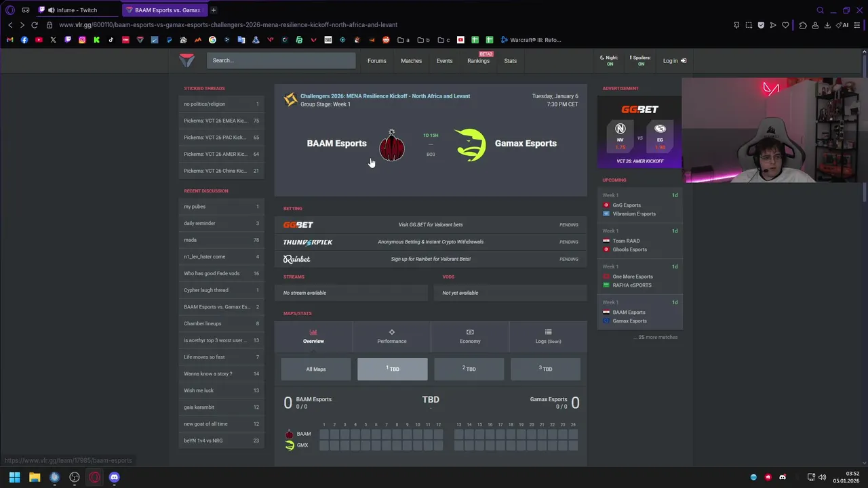Switch to the Performance stats tab
Viewport: 868px width, 488px height.
tap(392, 337)
